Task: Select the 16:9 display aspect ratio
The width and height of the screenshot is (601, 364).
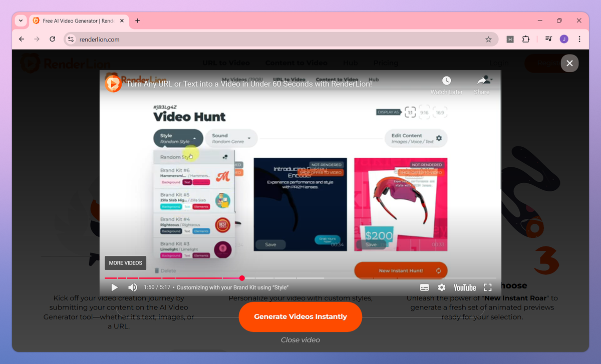Action: (x=440, y=112)
